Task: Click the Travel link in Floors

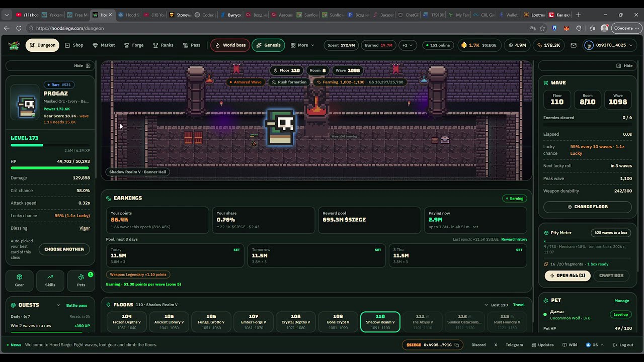Action: (x=519, y=305)
